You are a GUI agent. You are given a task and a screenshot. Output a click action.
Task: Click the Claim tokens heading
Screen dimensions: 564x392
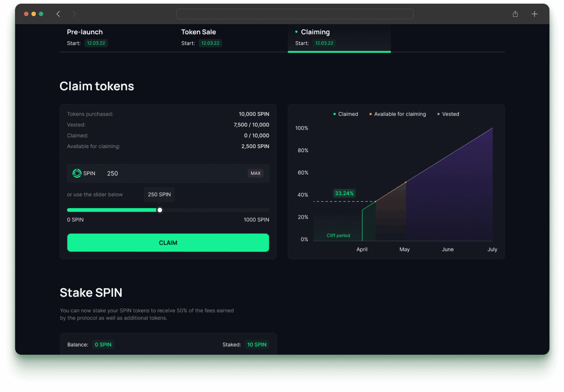97,86
